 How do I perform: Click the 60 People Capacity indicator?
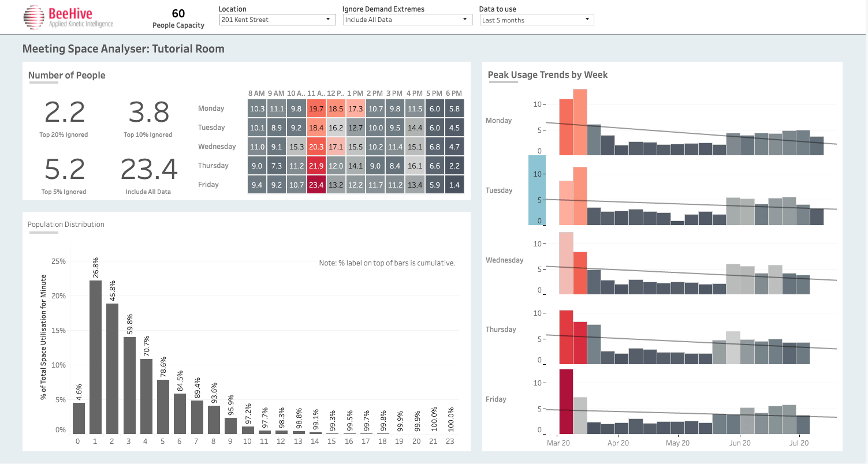178,18
